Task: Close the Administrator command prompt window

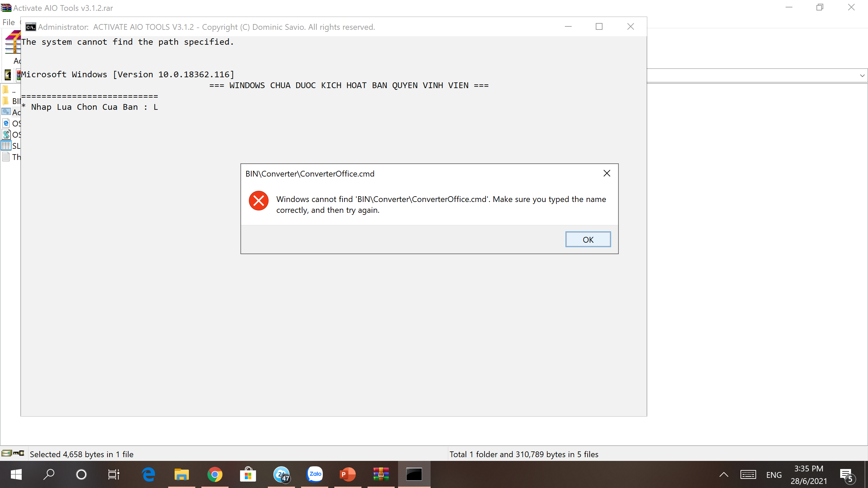Action: (630, 26)
